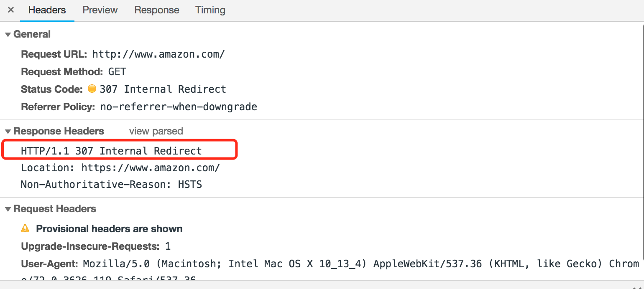Collapse the Response Headers disclosure triangle
This screenshot has height=289, width=644.
pyautogui.click(x=8, y=131)
